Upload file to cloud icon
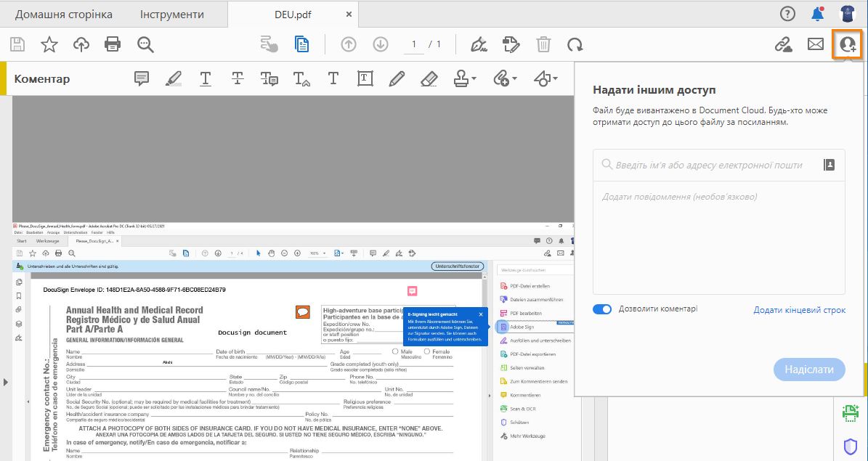Viewport: 868px width, 461px height. [x=81, y=45]
